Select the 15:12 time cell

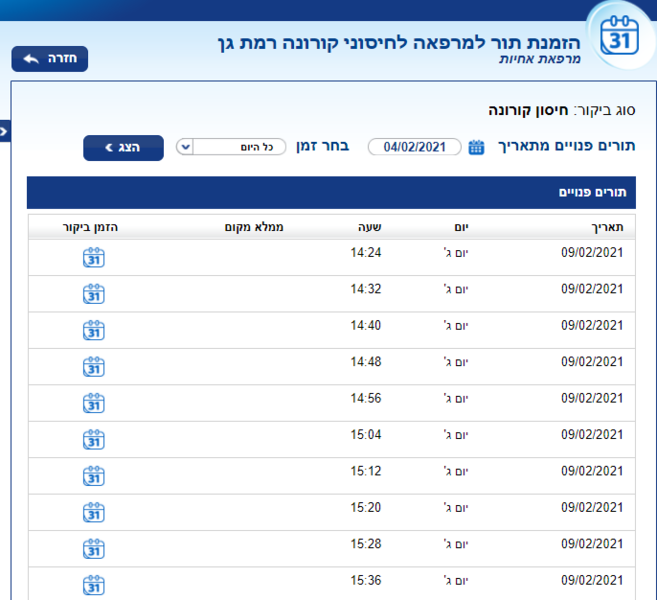[x=366, y=471]
